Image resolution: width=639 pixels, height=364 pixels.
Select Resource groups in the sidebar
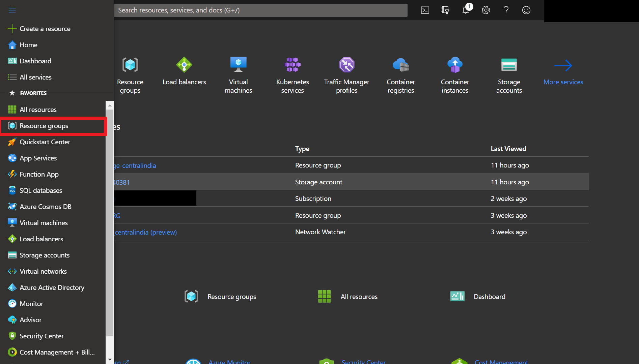point(44,126)
